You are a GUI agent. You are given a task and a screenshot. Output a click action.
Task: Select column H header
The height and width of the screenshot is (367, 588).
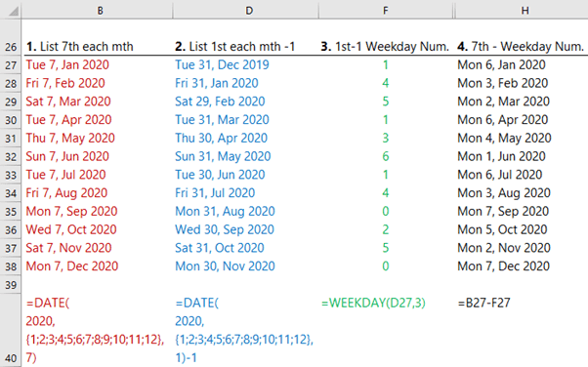pyautogui.click(x=525, y=11)
